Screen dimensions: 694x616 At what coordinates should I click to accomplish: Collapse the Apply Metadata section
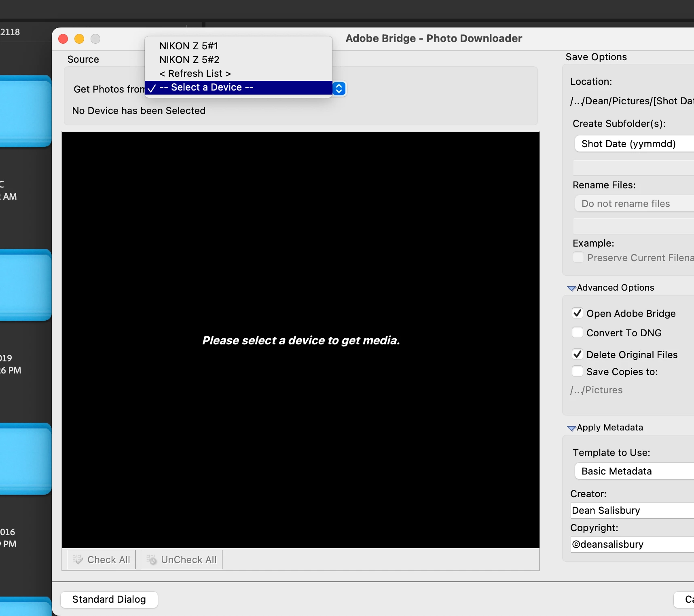pyautogui.click(x=571, y=428)
